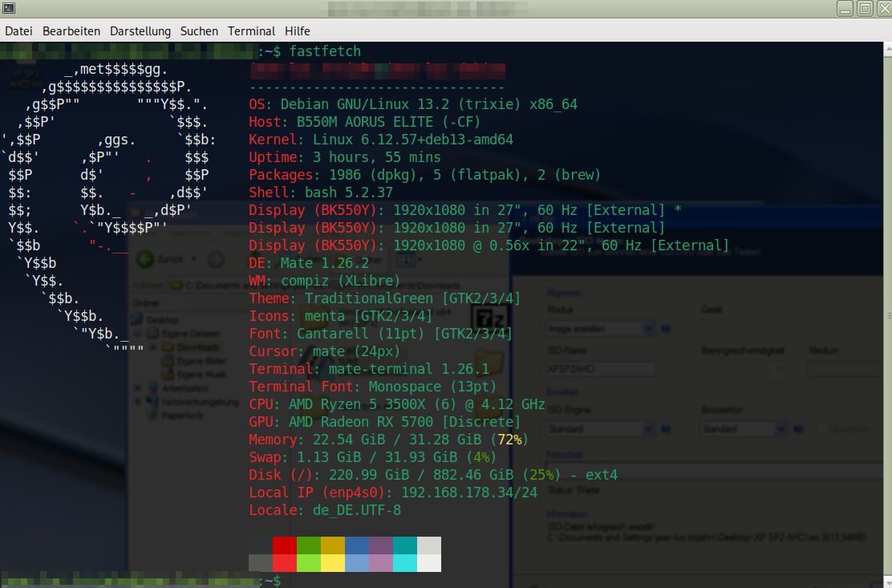Viewport: 892px width, 588px height.
Task: Minimize the terminal window
Action: 845,9
